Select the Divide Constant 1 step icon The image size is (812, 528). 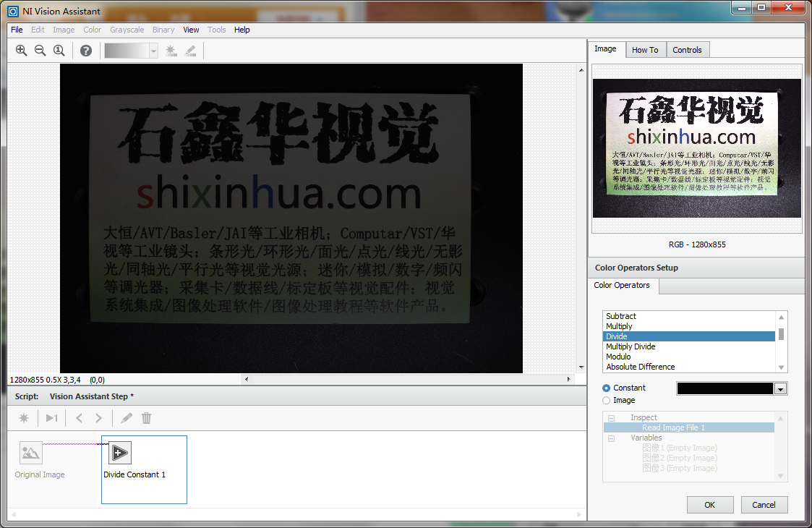[119, 453]
